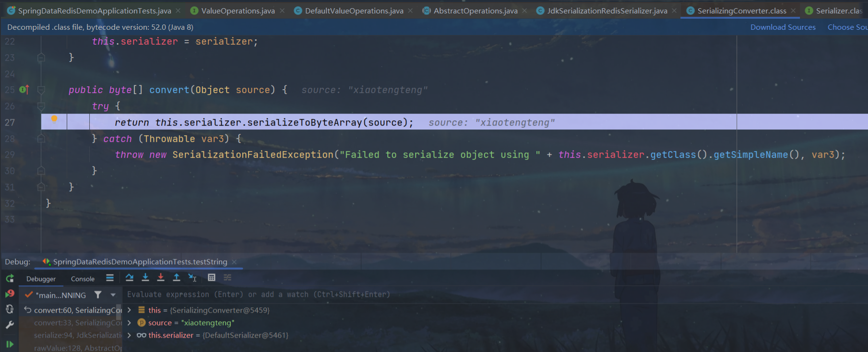
Task: Open the Console tab
Action: pyautogui.click(x=83, y=279)
